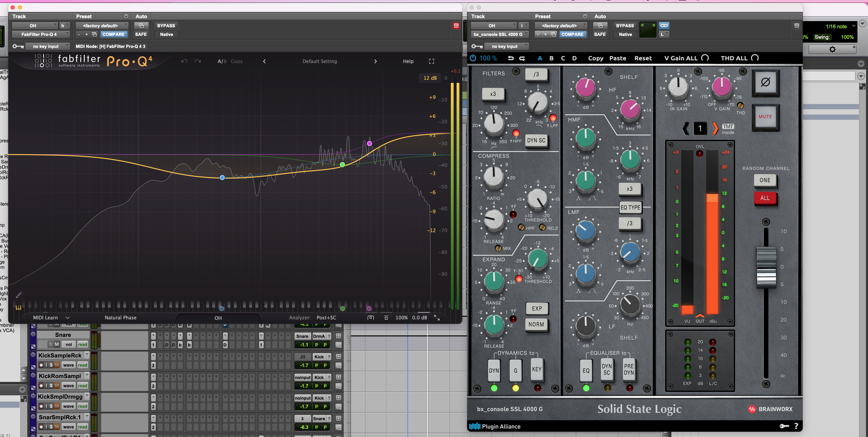868x437 pixels.
Task: Go to next Pro-Q preset arrow
Action: point(375,61)
